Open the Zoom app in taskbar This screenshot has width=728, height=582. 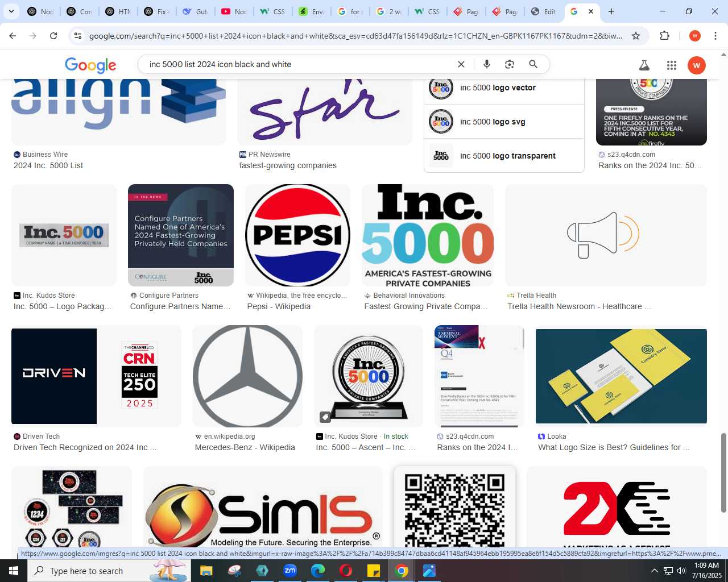(x=290, y=571)
